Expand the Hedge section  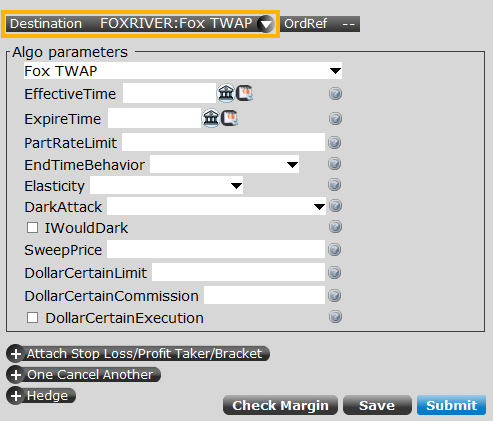tap(41, 396)
